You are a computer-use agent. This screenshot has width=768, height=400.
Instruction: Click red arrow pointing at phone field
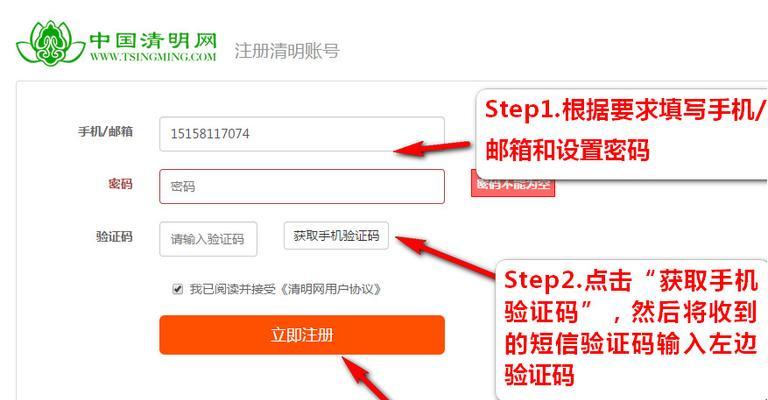tap(432, 148)
